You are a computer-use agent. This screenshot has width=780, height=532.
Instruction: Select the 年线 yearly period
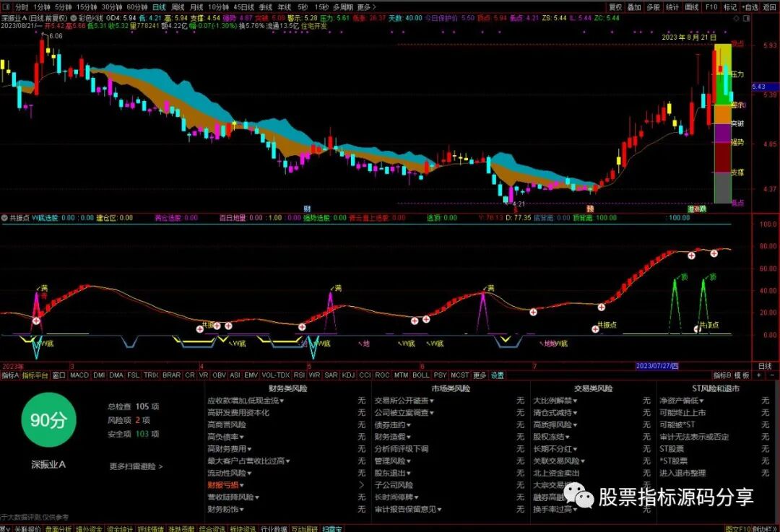pos(285,7)
